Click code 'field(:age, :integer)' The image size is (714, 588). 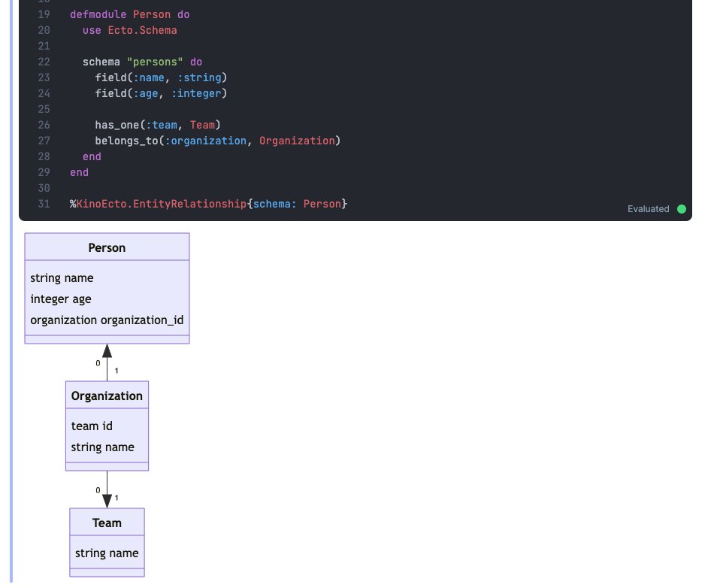[161, 93]
